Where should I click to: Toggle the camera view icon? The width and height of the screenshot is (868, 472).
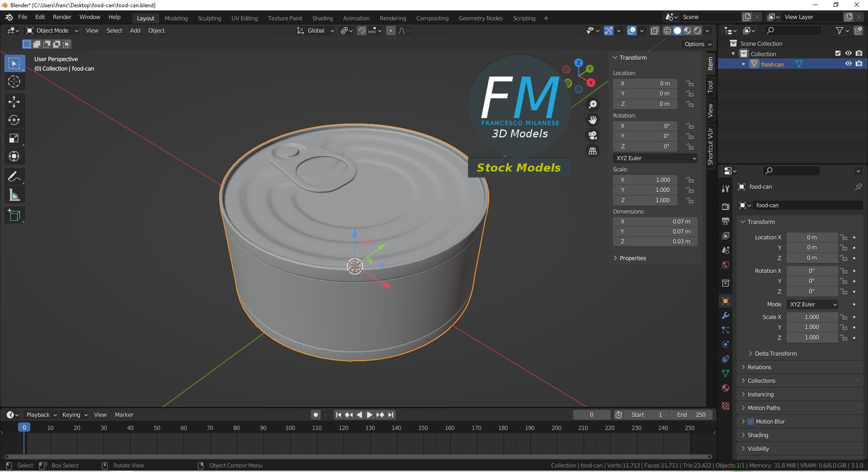click(593, 135)
